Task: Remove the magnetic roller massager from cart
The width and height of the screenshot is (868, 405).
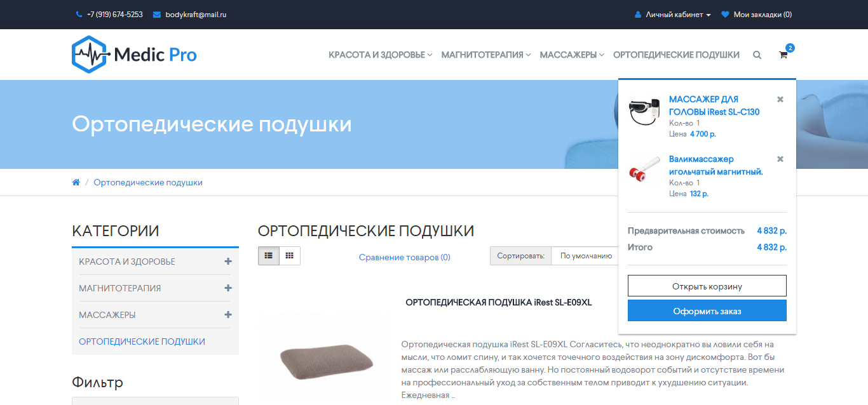Action: (x=780, y=159)
